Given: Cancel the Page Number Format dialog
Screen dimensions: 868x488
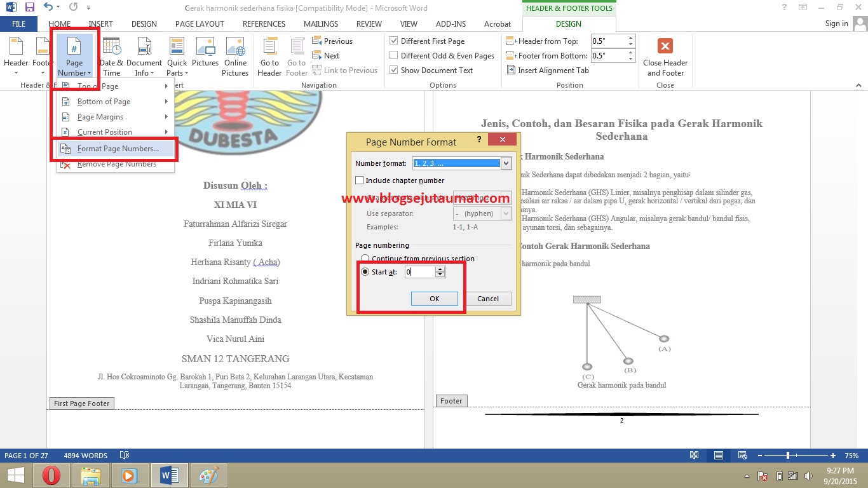Looking at the screenshot, I should coord(488,299).
